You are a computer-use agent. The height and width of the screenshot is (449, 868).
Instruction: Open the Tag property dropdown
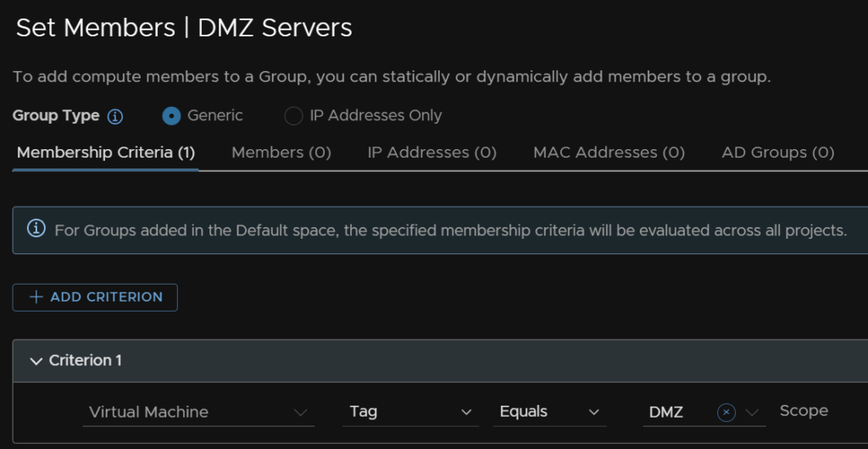click(411, 412)
